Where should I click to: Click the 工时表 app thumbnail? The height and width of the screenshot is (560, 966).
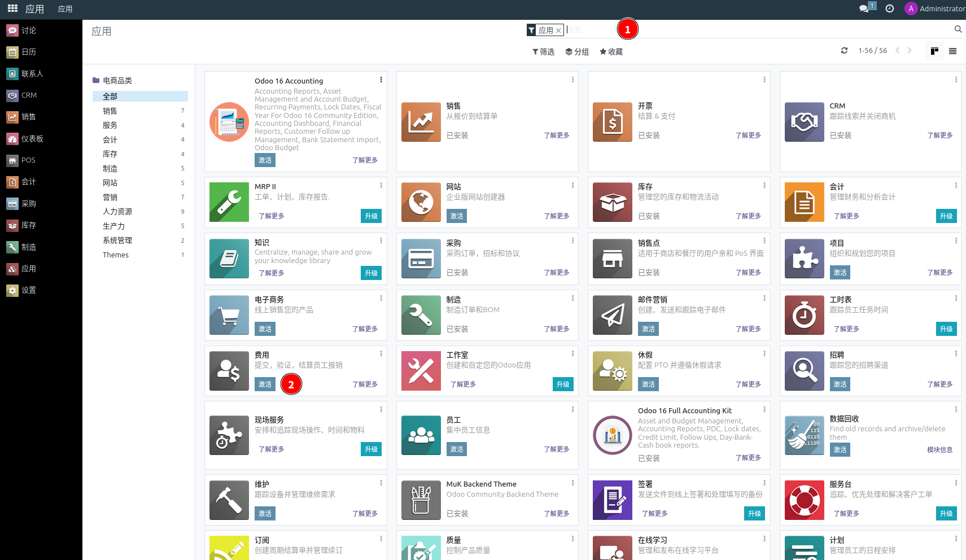point(805,315)
